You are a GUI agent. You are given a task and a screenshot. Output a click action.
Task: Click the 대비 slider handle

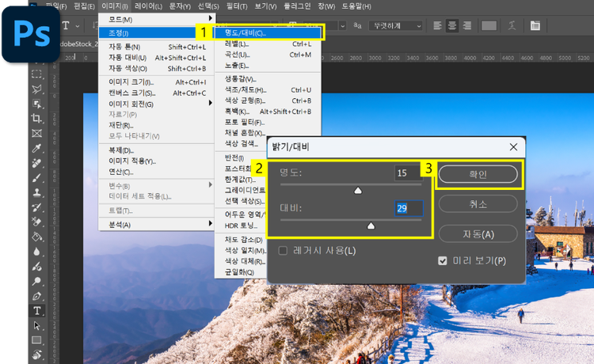coord(371,226)
